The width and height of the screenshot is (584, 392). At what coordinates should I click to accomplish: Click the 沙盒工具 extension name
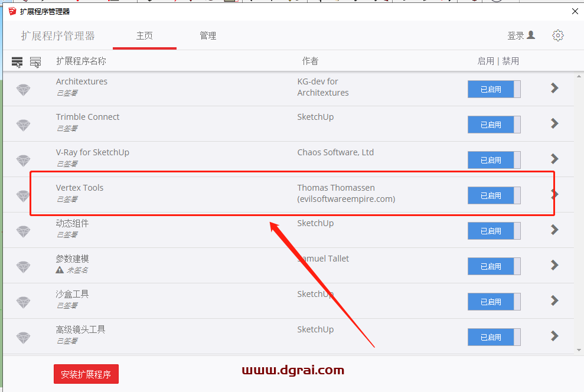[x=72, y=294]
